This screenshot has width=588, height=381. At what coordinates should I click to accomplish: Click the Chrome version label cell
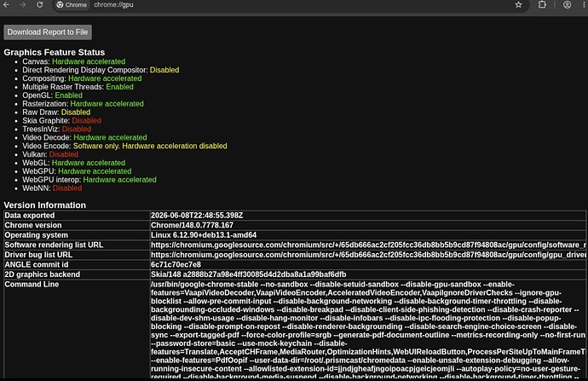tap(77, 225)
